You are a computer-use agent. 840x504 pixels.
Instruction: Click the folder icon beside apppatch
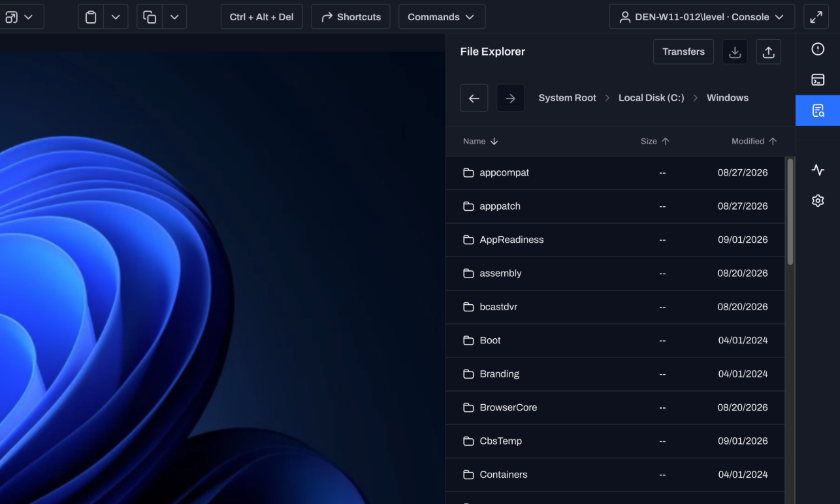click(x=468, y=206)
